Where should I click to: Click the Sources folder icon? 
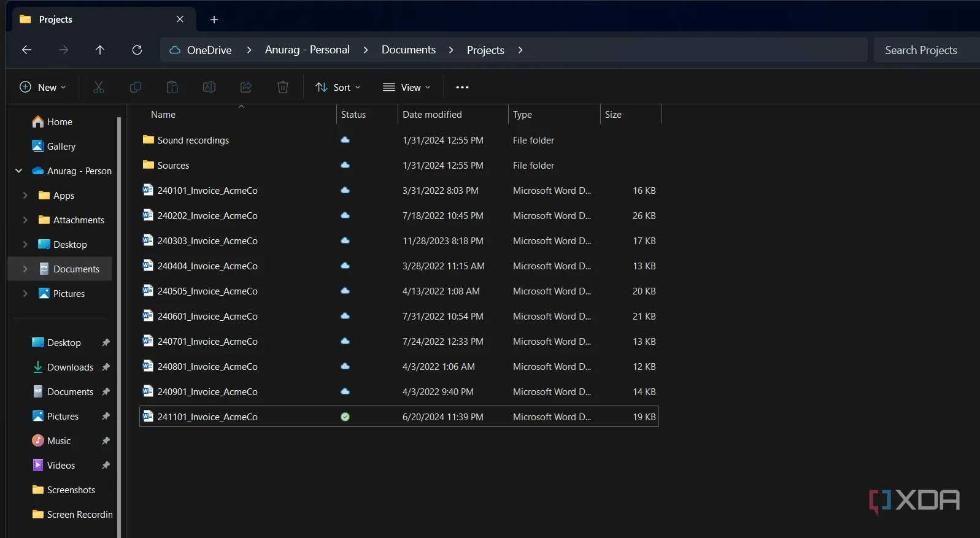click(x=148, y=164)
